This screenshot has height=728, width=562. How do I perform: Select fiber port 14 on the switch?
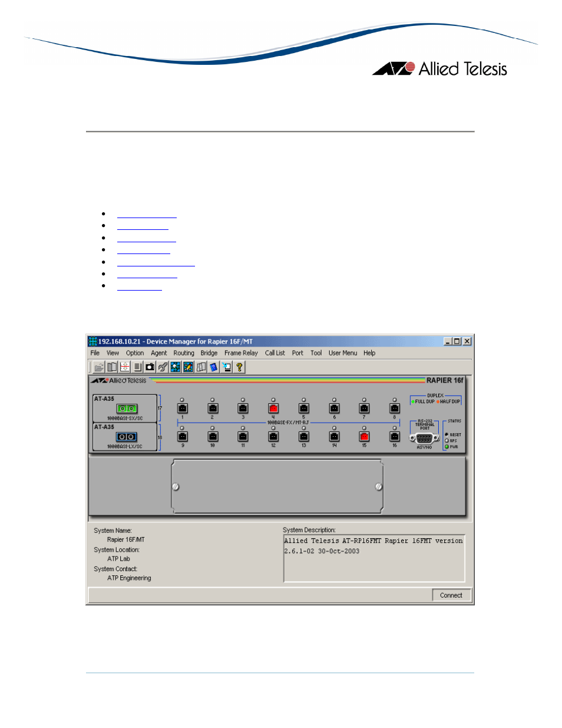334,436
